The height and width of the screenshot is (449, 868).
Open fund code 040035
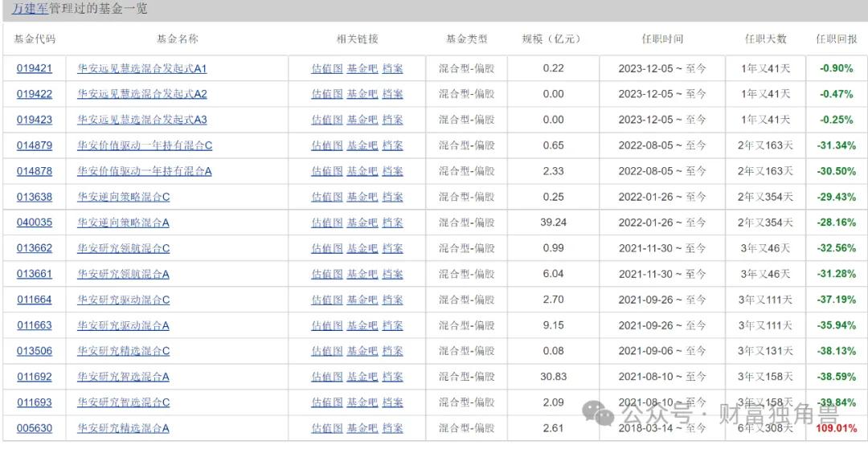(35, 222)
